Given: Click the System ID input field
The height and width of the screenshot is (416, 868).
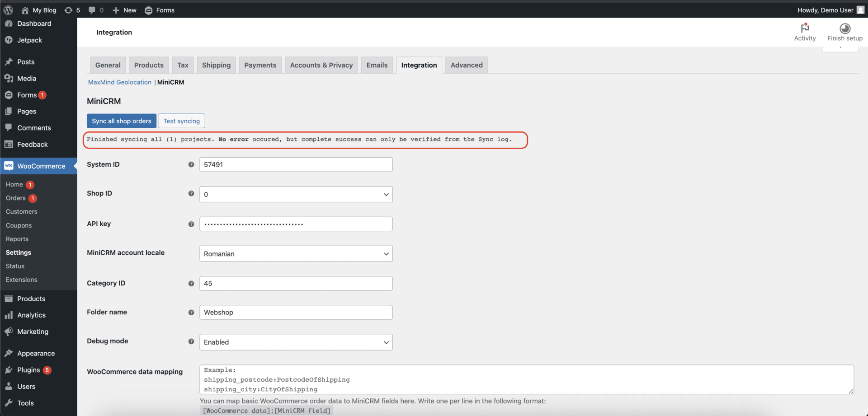Looking at the screenshot, I should (296, 164).
